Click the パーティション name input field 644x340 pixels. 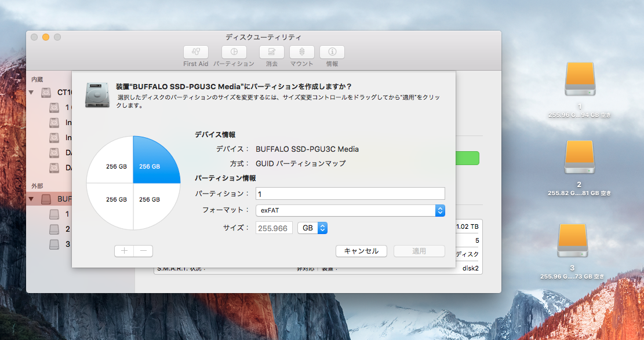click(350, 194)
